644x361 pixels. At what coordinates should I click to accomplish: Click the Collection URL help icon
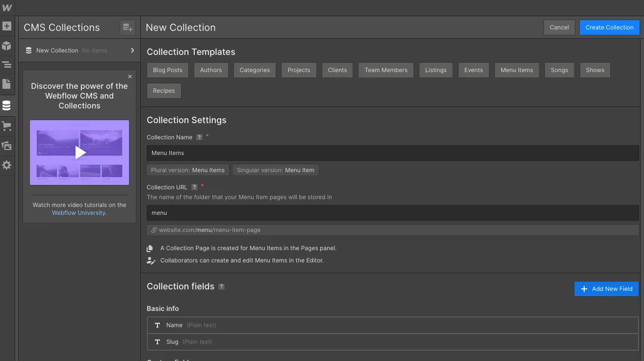tap(194, 187)
